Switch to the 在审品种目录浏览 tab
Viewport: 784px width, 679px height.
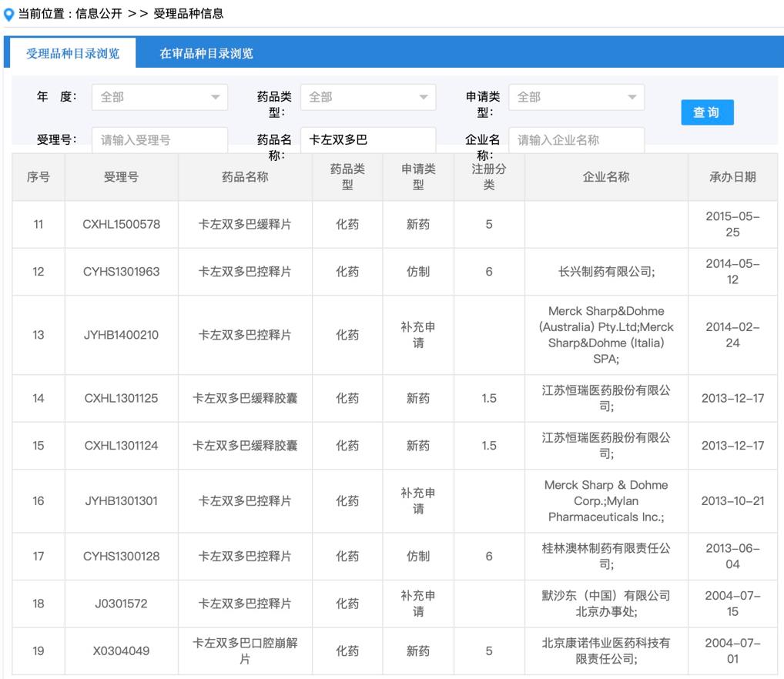[x=206, y=53]
